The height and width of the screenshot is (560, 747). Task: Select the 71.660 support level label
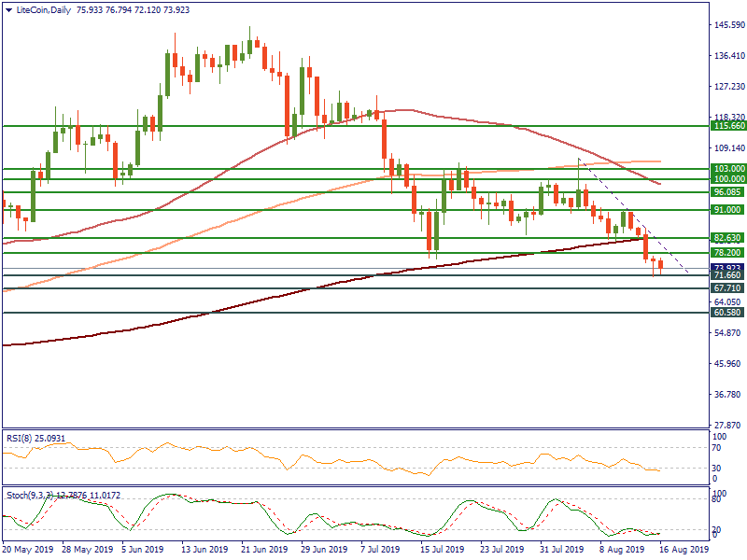pos(728,275)
